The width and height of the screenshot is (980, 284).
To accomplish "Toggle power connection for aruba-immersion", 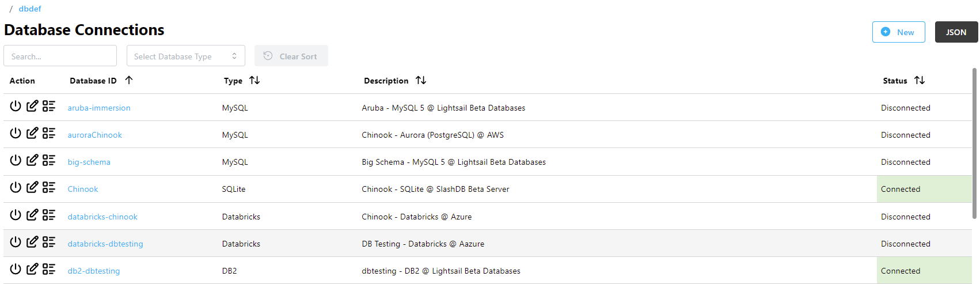I will point(16,107).
